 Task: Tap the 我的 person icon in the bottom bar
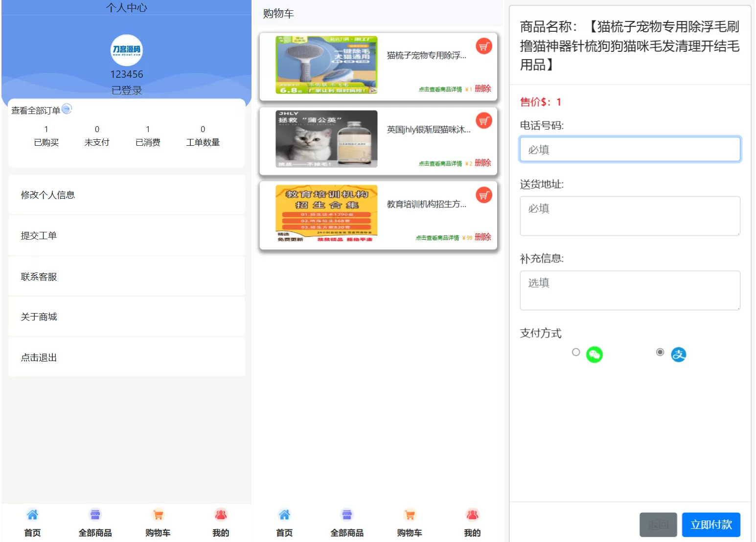click(221, 515)
